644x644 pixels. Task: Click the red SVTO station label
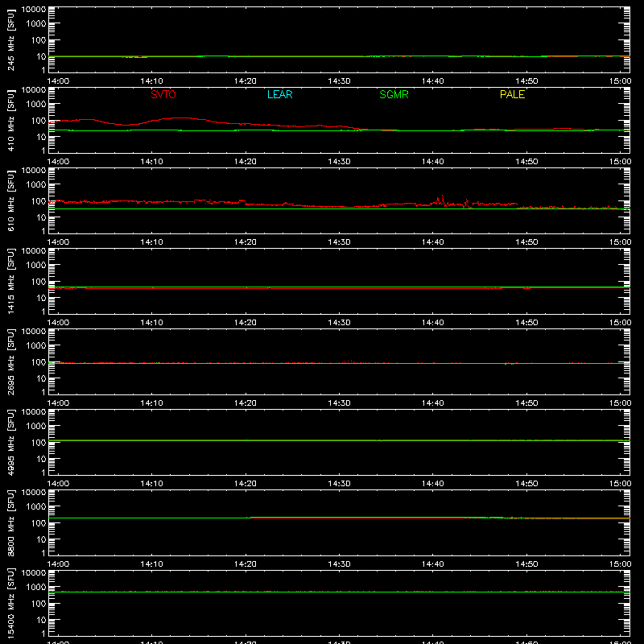click(163, 94)
